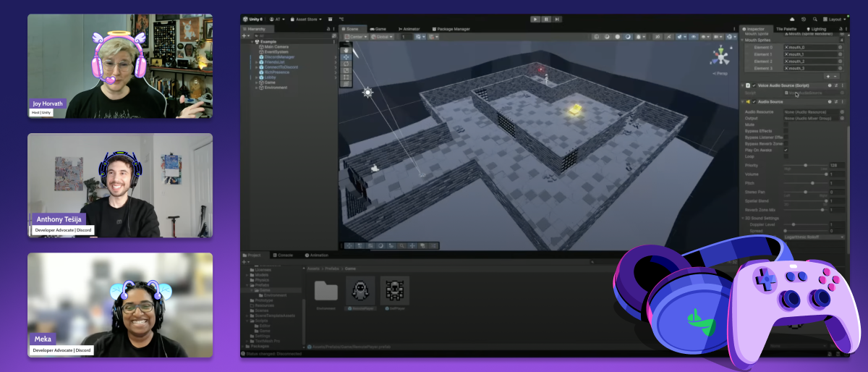Open the AT account dropdown
The height and width of the screenshot is (372, 868).
tap(277, 20)
